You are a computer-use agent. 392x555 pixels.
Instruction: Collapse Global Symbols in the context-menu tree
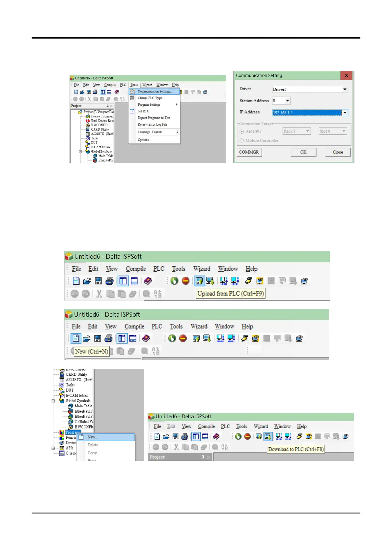pyautogui.click(x=53, y=401)
